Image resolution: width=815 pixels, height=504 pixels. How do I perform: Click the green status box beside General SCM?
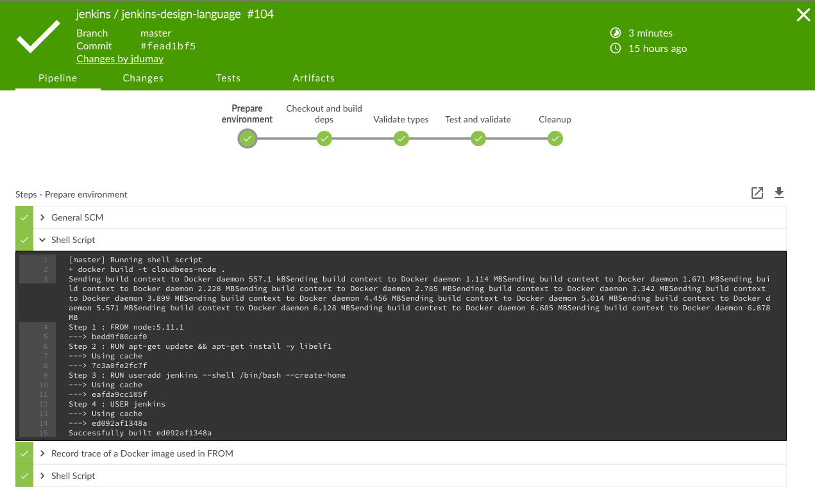(24, 217)
